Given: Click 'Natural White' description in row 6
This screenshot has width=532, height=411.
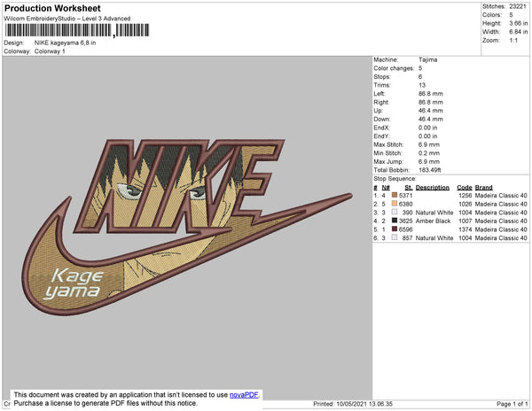Looking at the screenshot, I should 434,238.
